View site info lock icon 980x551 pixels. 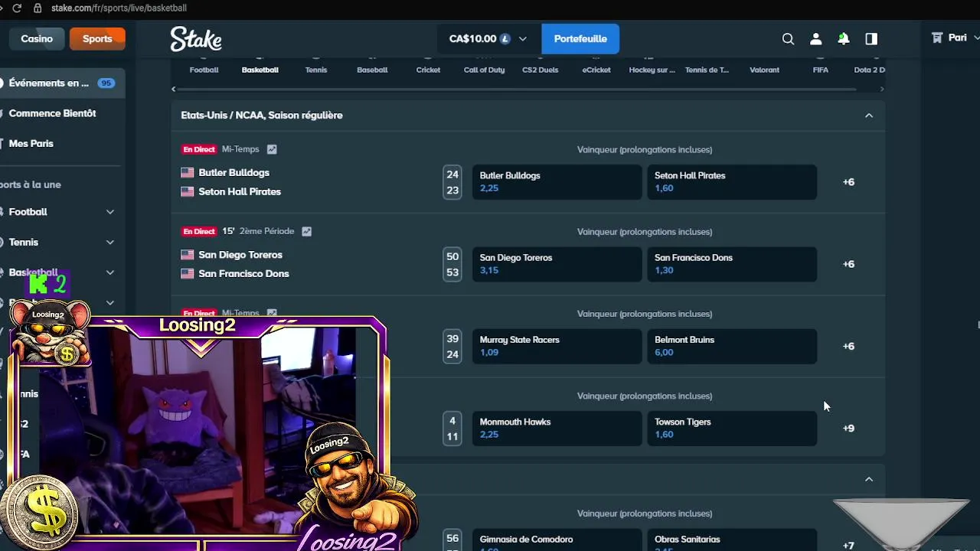(38, 8)
